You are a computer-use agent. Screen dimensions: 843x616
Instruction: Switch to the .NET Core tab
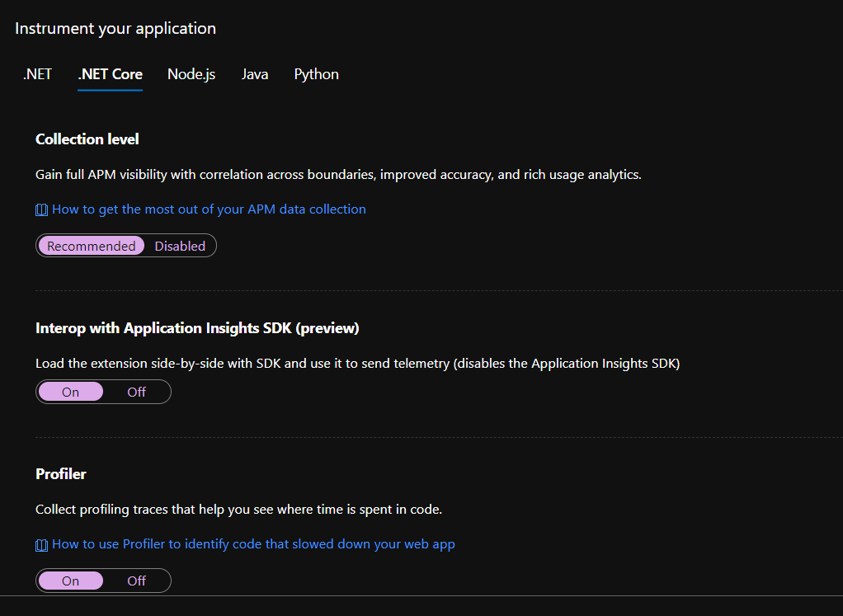pos(110,73)
